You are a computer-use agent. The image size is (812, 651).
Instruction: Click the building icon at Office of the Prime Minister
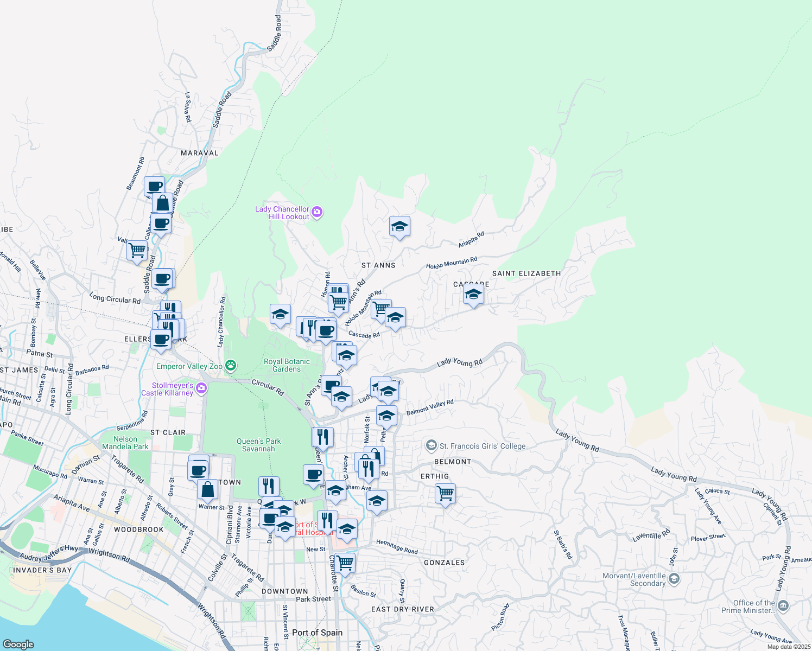click(x=783, y=604)
